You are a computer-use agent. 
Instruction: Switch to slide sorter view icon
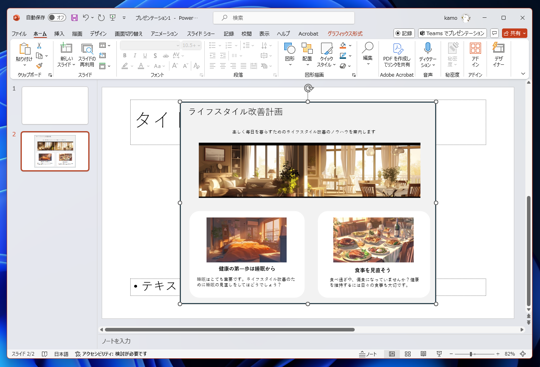407,354
